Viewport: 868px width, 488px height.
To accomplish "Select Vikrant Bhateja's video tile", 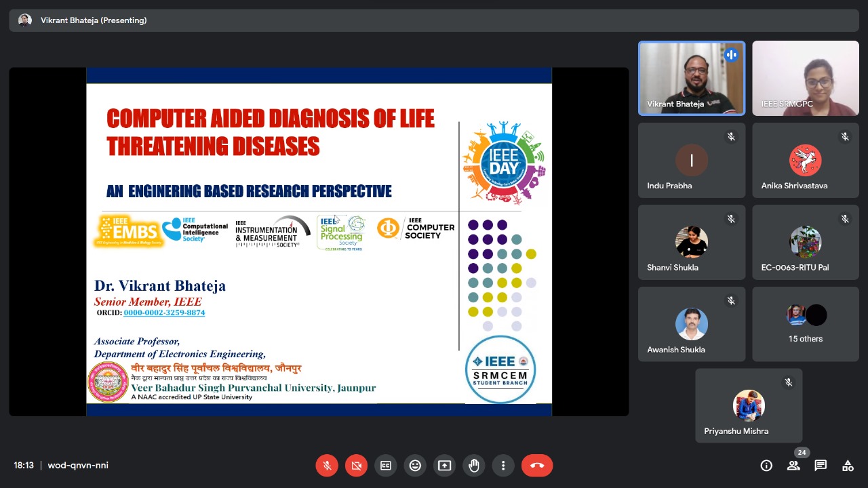I will pyautogui.click(x=692, y=78).
